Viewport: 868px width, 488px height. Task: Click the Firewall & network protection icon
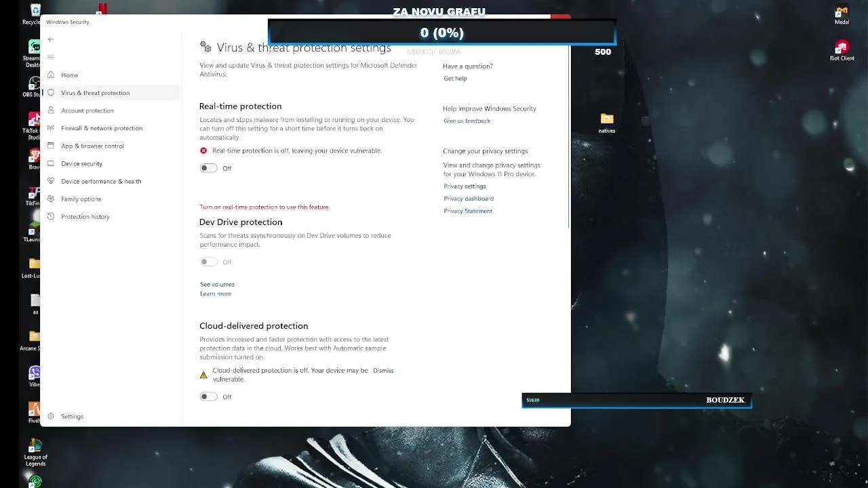pos(51,128)
